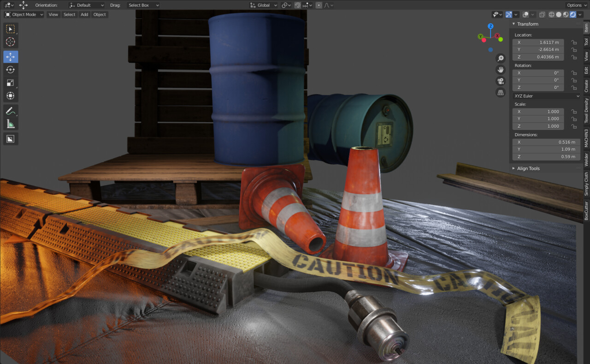Click the Add Cube tool icon
590x364 pixels.
11,139
